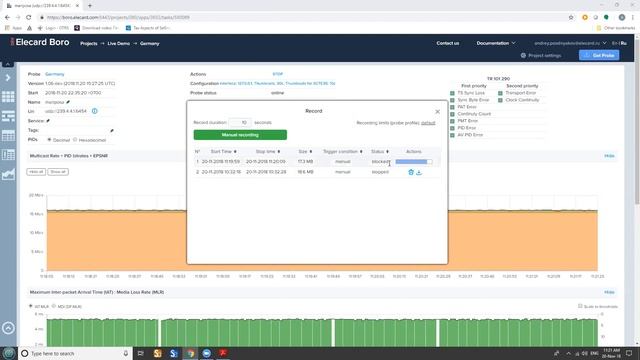
Task: Collapse the header using the small up-caret tab
Action: (8, 64)
